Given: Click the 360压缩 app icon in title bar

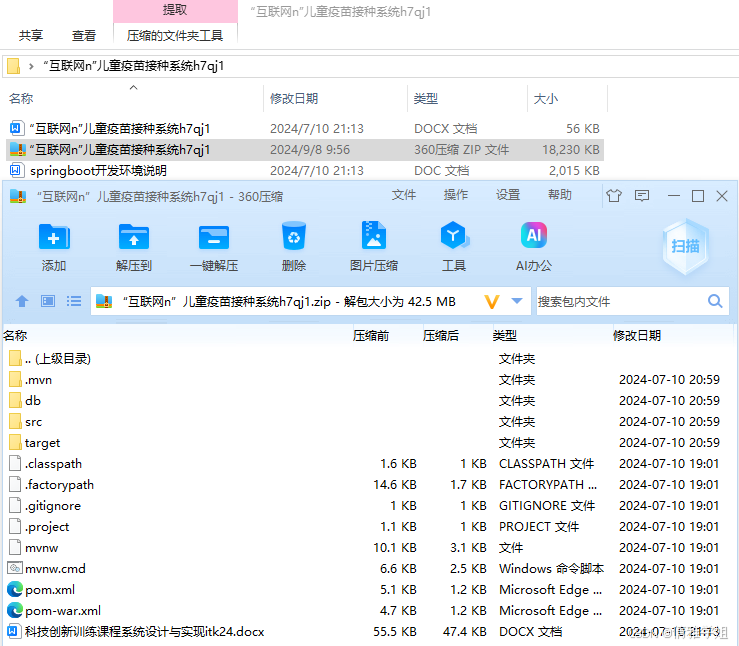Looking at the screenshot, I should (x=18, y=196).
